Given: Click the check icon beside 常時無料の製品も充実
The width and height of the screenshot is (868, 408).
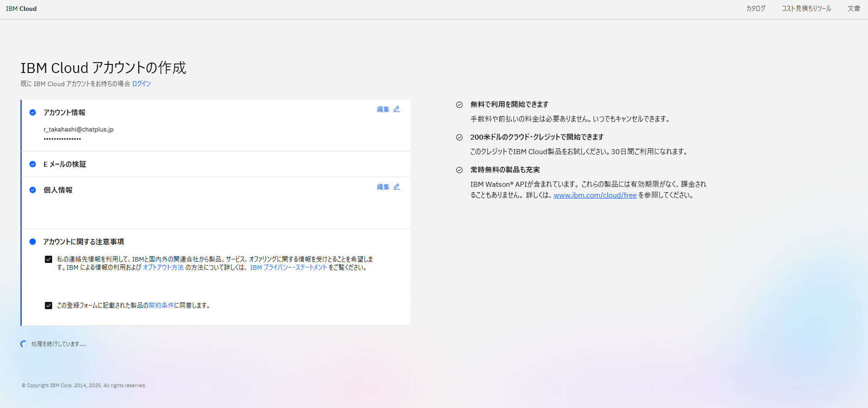Looking at the screenshot, I should point(459,170).
